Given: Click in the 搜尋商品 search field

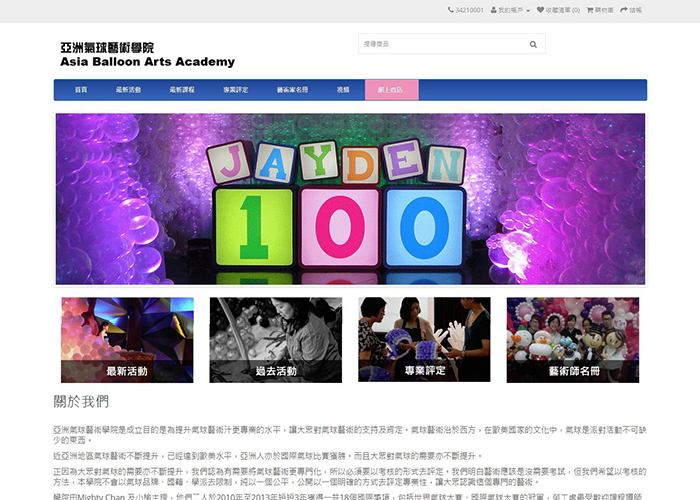Looking at the screenshot, I should (x=440, y=44).
